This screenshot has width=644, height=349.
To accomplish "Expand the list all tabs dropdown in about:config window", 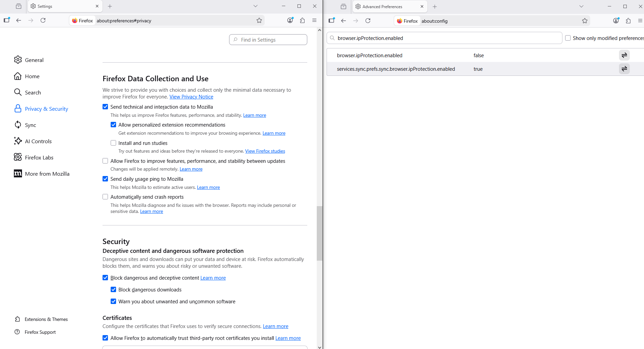I will (581, 6).
